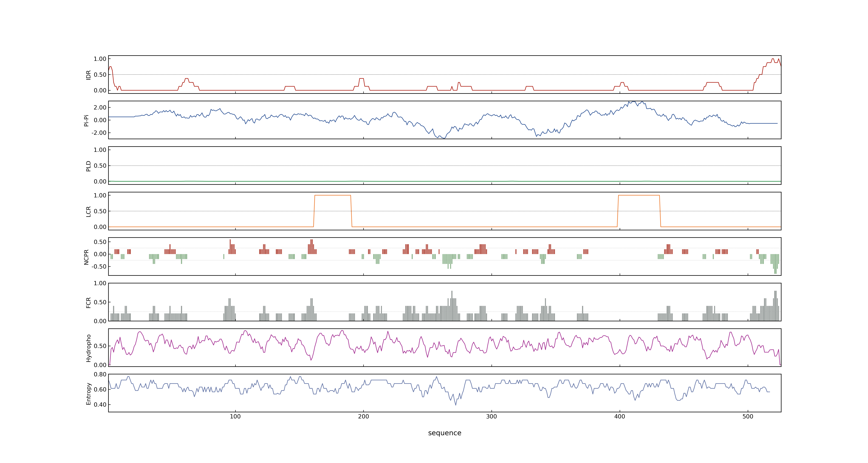868x463 pixels.
Task: Click the -0.50 tick on NCPR axis
Action: (x=99, y=267)
